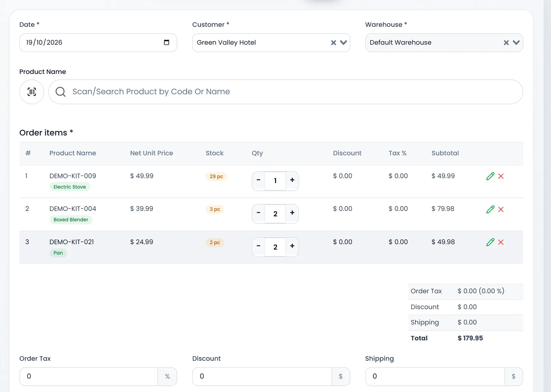551x392 pixels.
Task: Click the Electric Stove tag
Action: [70, 187]
